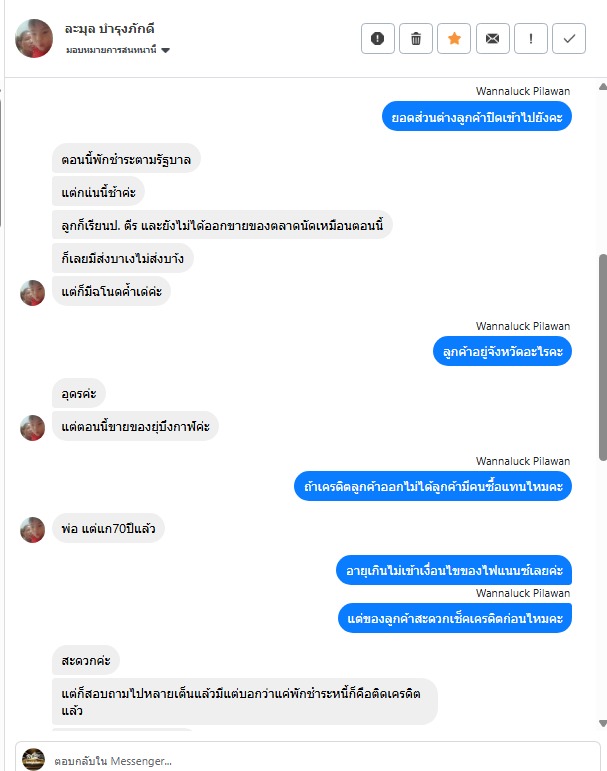This screenshot has height=771, width=607.
Task: Click page avatar beside reply box
Action: point(33,759)
